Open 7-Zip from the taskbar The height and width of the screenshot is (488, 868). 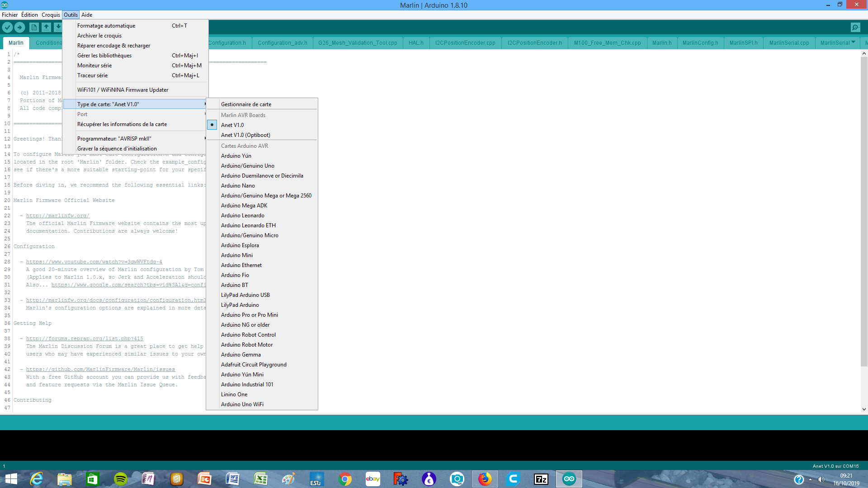click(541, 479)
